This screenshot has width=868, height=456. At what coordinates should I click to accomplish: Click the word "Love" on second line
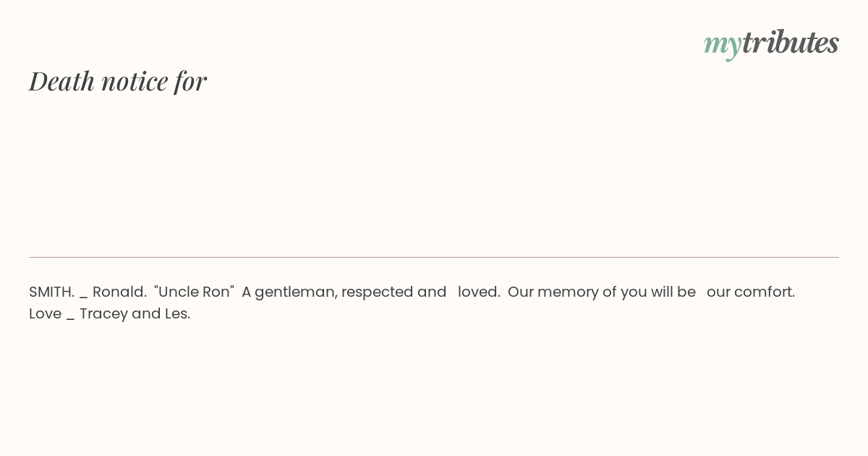tap(45, 313)
